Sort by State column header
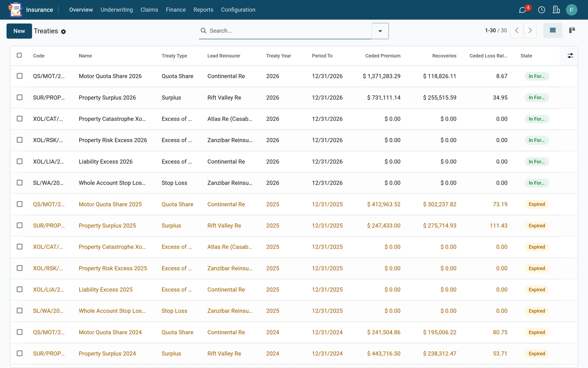Screen dimensions: 588x368 (x=526, y=56)
